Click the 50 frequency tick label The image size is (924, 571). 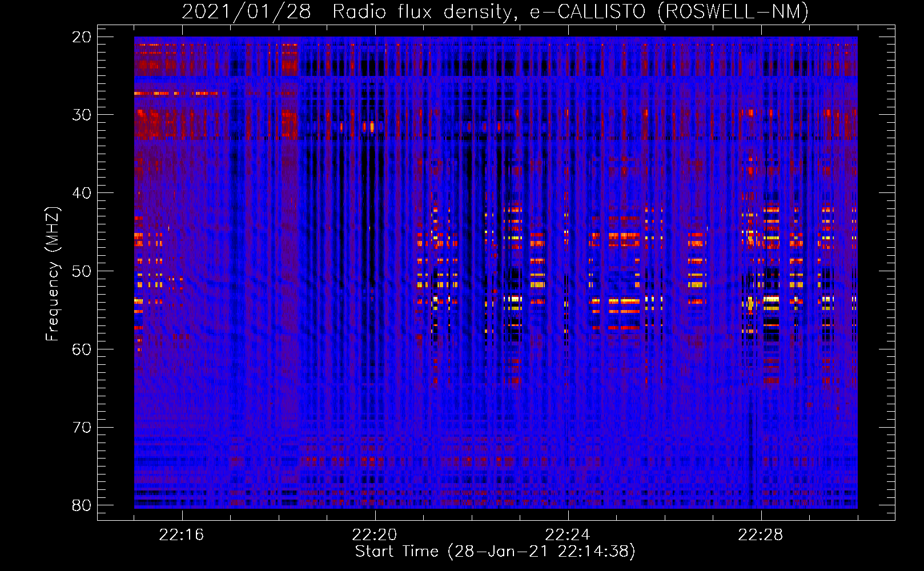click(x=82, y=271)
